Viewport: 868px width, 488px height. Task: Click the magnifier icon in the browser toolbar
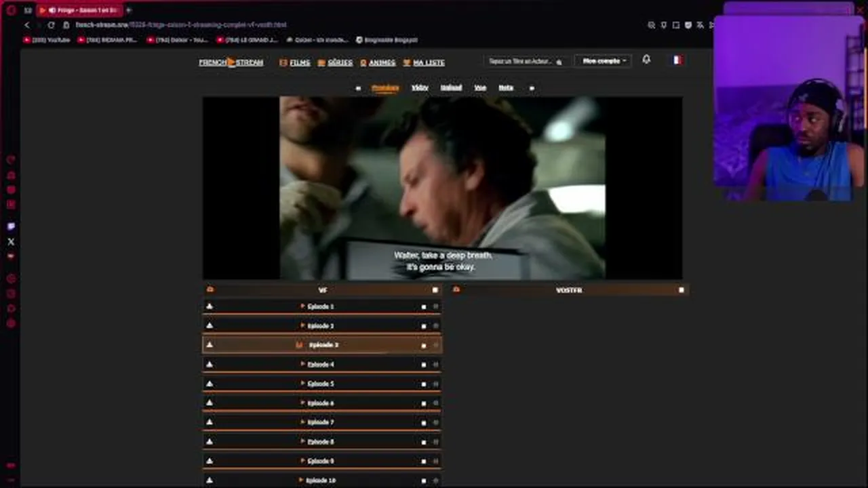652,25
